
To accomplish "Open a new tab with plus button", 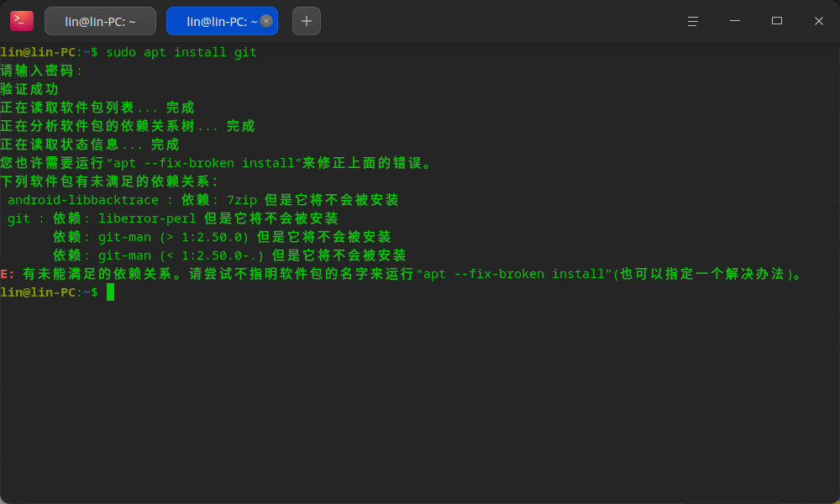I will click(x=307, y=21).
